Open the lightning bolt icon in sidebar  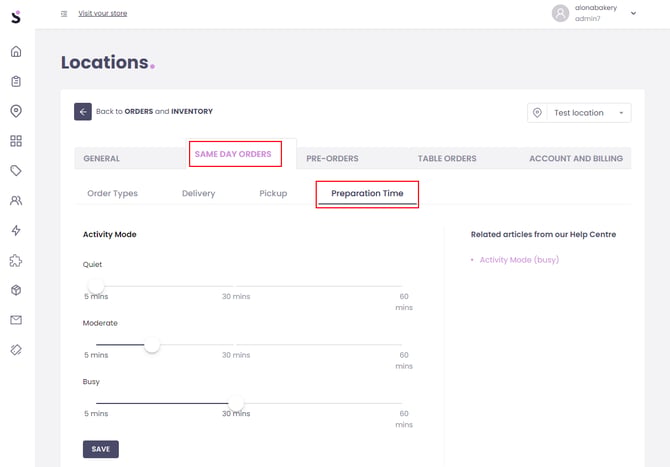coord(16,230)
